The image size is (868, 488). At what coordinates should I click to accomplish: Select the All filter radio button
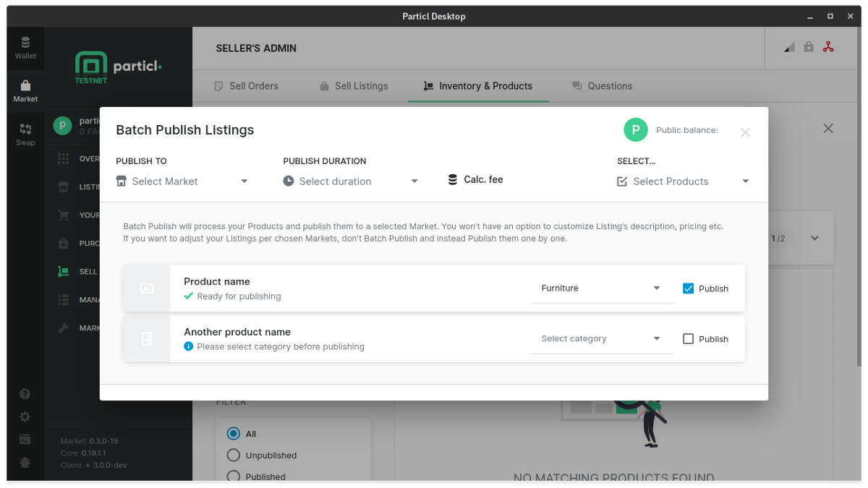pos(233,434)
